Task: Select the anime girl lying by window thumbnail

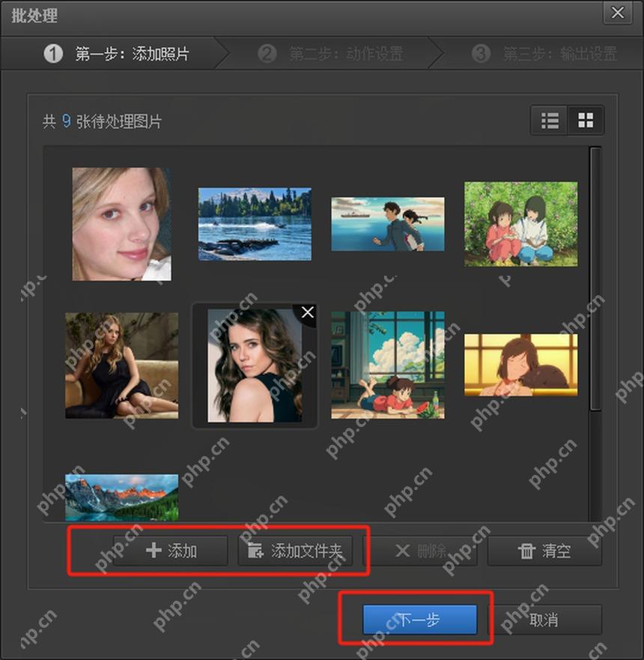Action: point(388,366)
